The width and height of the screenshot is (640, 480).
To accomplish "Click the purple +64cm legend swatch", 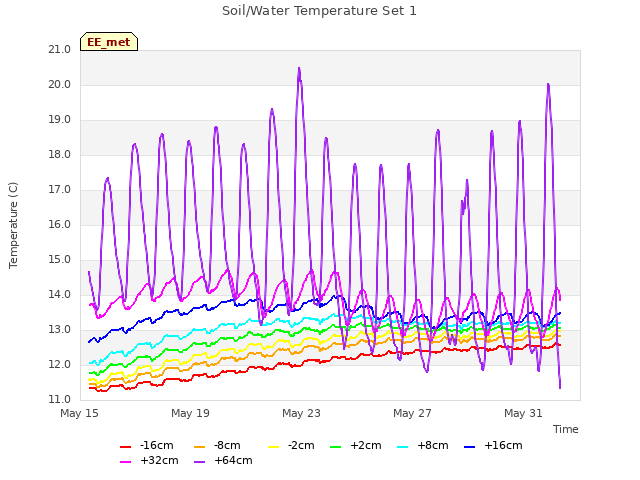I will coord(200,462).
